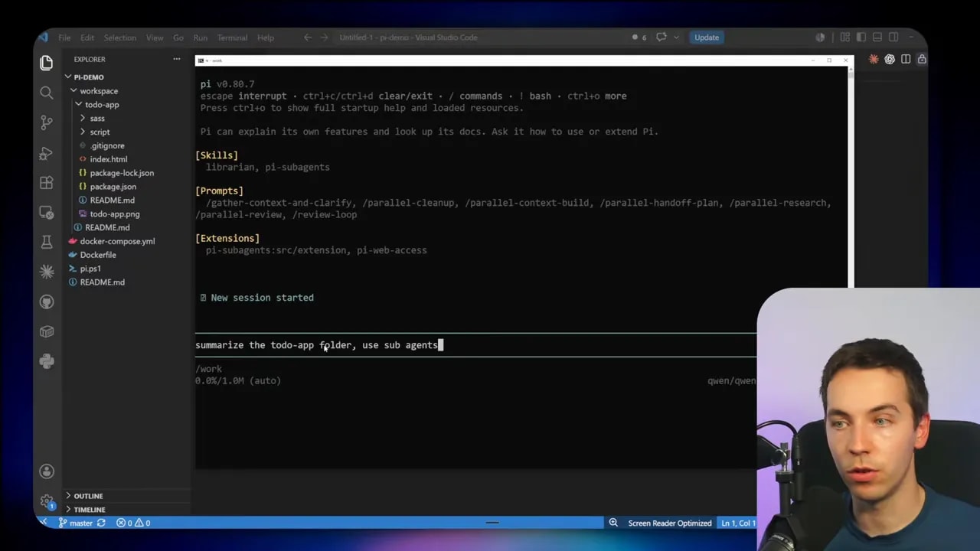Open the Claude starburst view in activity bar
Screen dimensions: 980x551
pos(47,272)
